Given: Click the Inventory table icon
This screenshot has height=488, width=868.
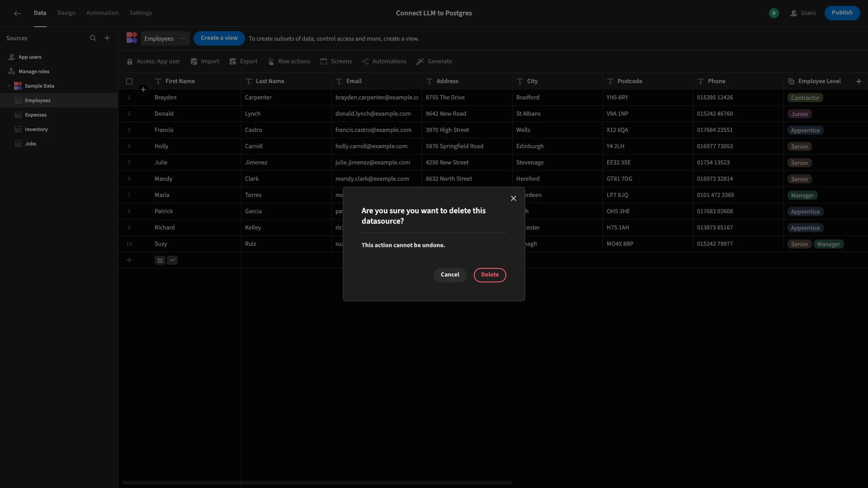Looking at the screenshot, I should click(18, 129).
